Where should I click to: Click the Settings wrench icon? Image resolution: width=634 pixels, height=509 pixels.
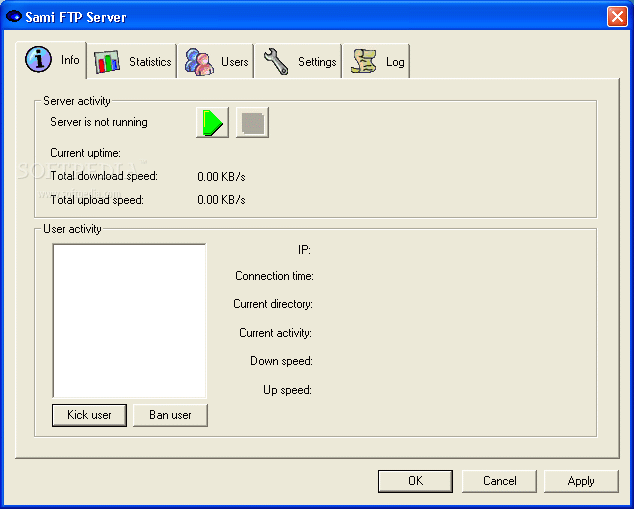click(x=276, y=62)
